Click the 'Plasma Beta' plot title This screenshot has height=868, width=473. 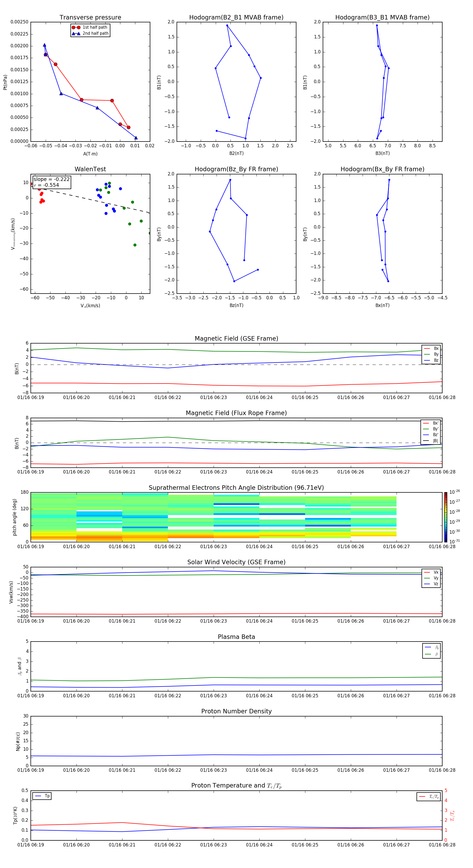(236, 637)
